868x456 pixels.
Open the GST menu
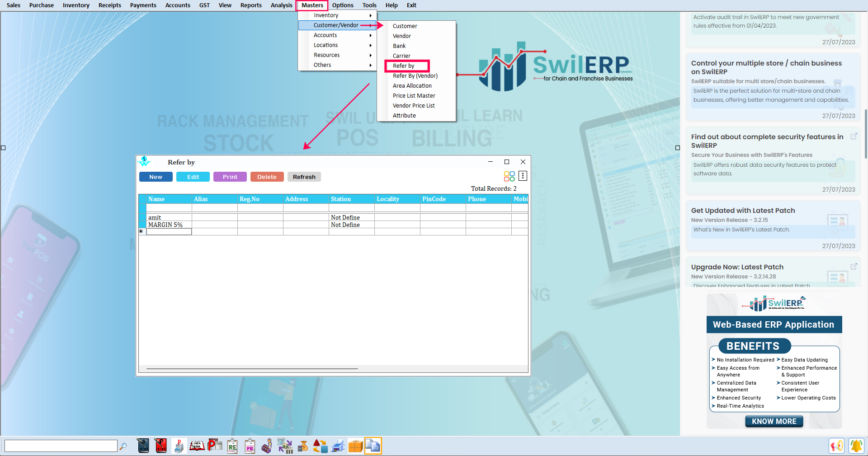204,5
